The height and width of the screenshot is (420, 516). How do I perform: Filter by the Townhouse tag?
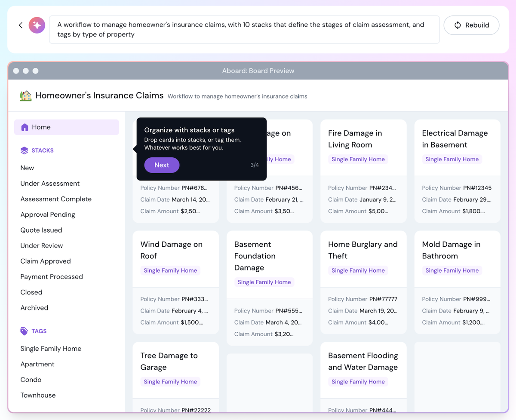point(38,395)
